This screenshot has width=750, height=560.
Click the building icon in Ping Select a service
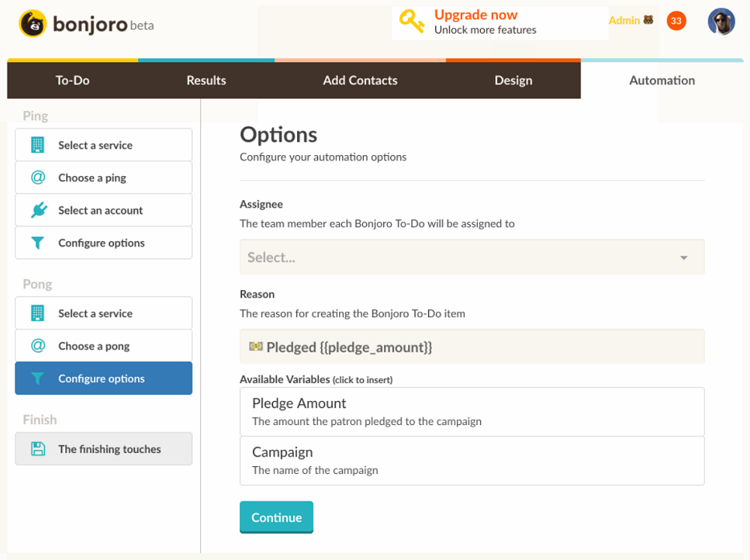pyautogui.click(x=37, y=145)
